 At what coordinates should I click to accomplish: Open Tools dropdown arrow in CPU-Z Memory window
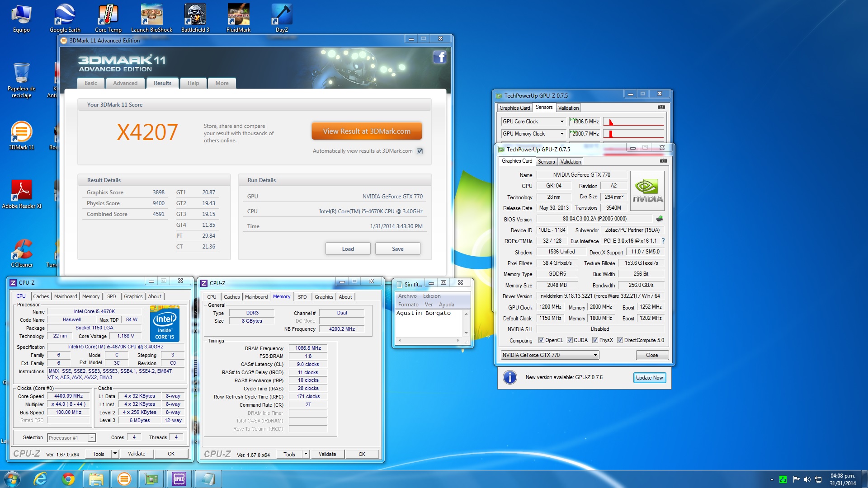tap(306, 454)
